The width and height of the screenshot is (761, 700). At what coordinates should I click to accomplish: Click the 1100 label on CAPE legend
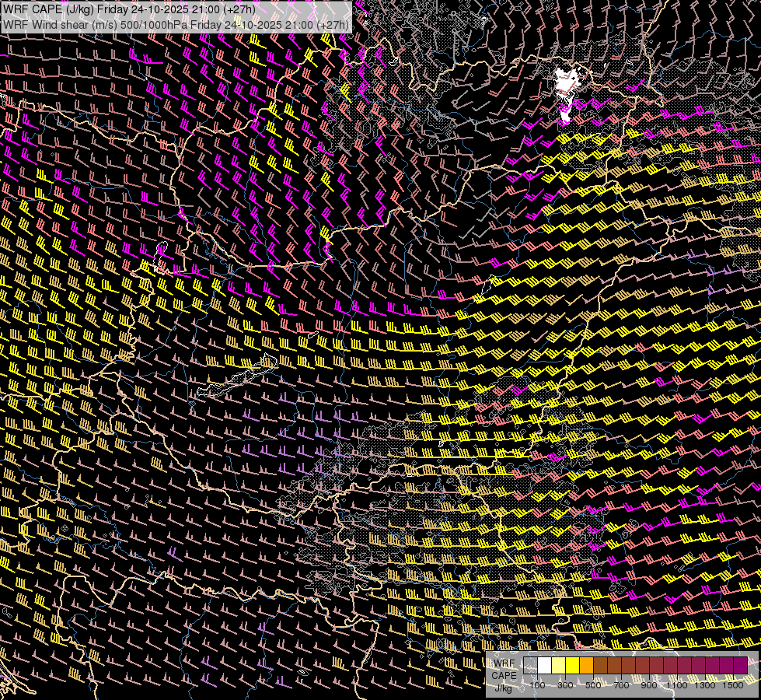pos(676,685)
